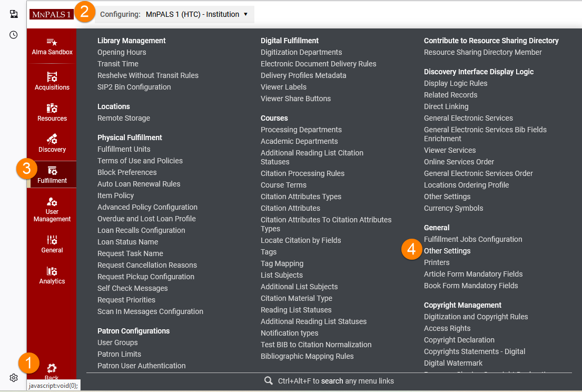Click the search magnifier icon in footer
This screenshot has width=582, height=392.
point(269,380)
